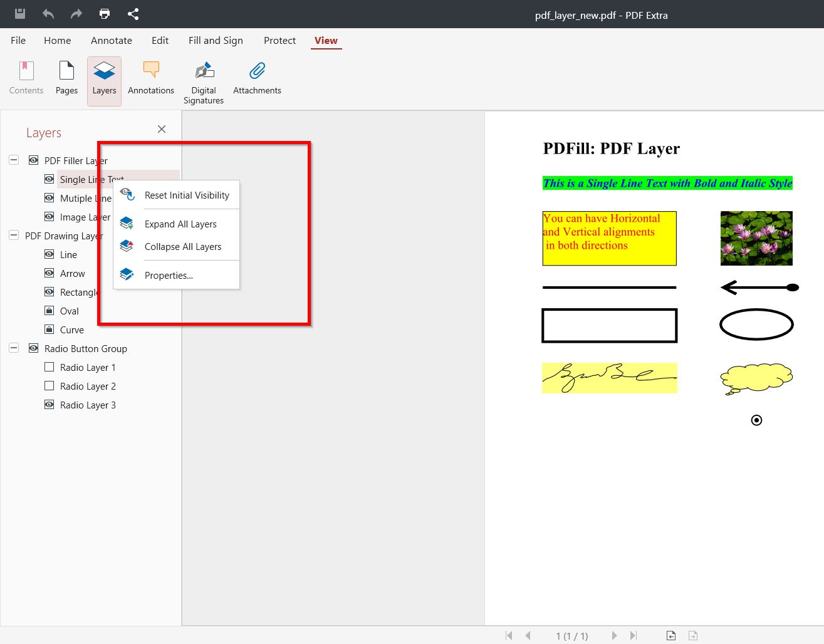Click the Share icon
Image resolution: width=824 pixels, height=644 pixels.
tap(133, 13)
